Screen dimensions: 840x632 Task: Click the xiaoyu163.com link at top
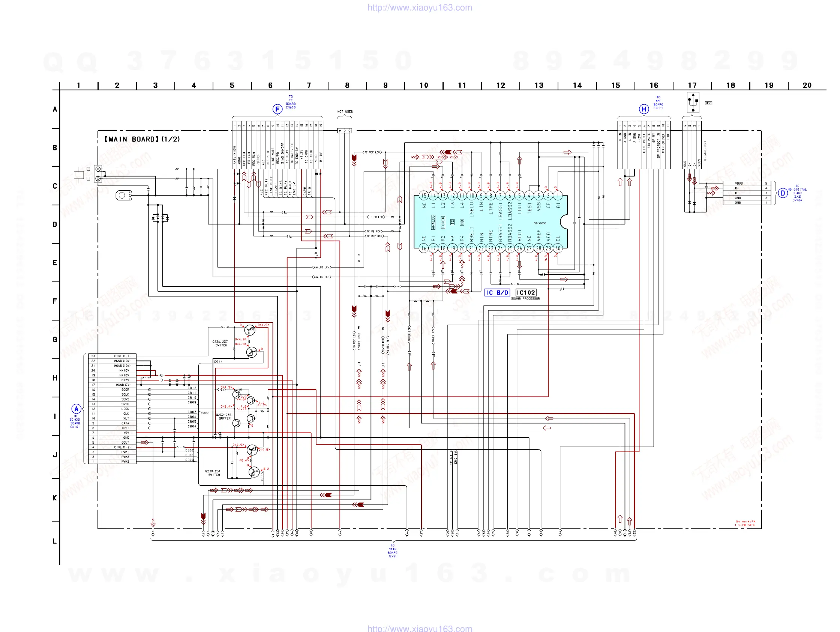420,8
